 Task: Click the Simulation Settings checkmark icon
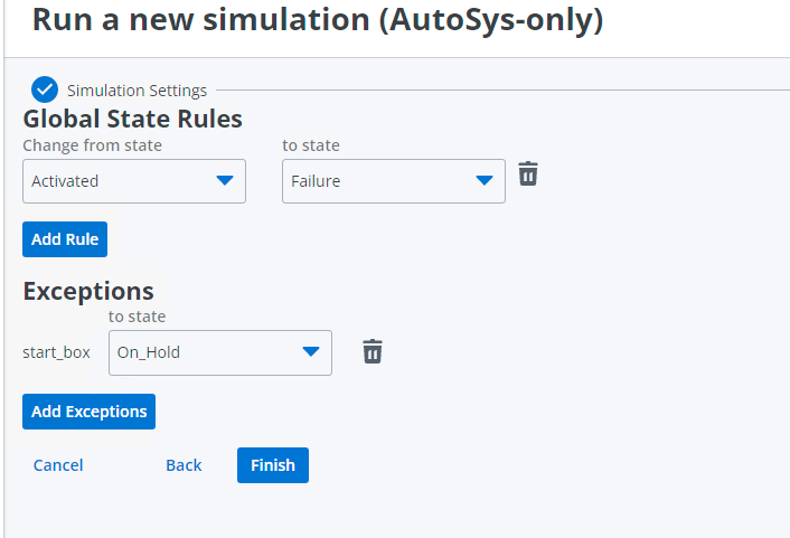coord(44,90)
